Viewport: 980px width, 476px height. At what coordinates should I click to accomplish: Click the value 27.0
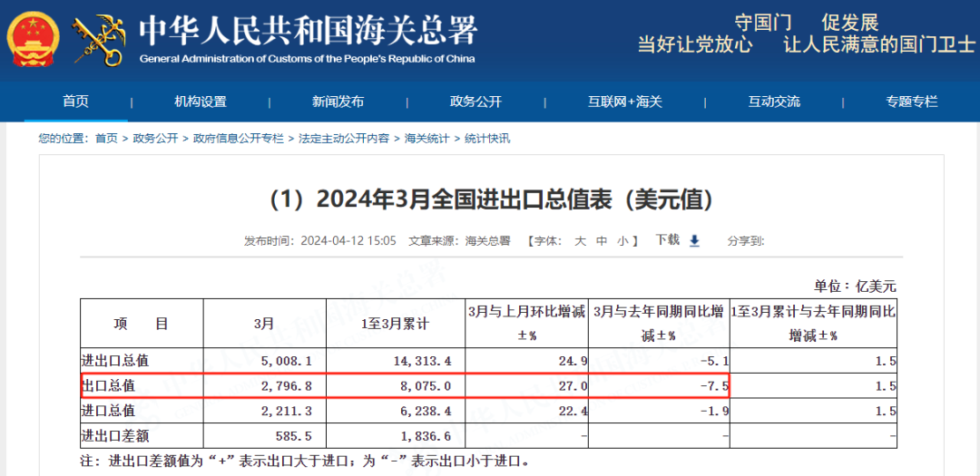[x=573, y=386]
